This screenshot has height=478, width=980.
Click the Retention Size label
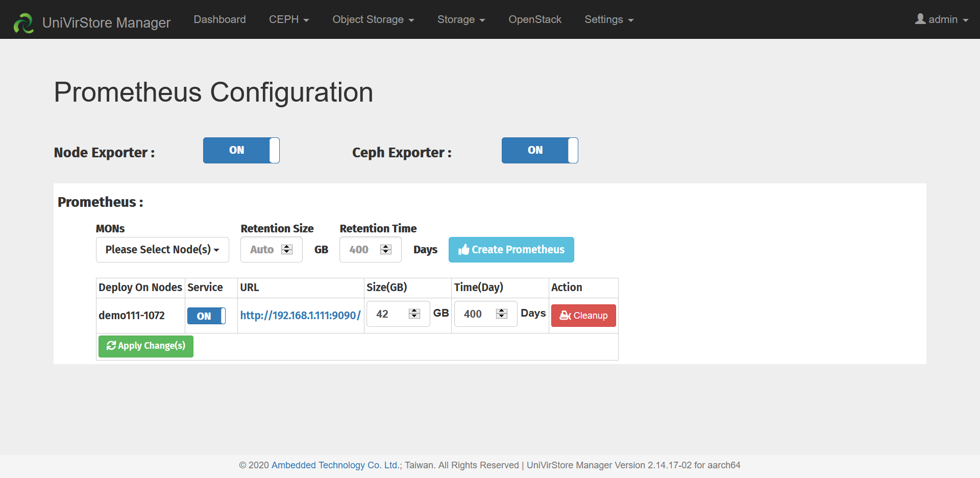pyautogui.click(x=277, y=229)
